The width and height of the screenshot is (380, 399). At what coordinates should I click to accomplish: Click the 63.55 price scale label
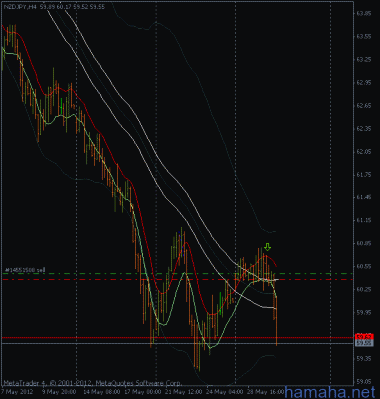pos(364,37)
